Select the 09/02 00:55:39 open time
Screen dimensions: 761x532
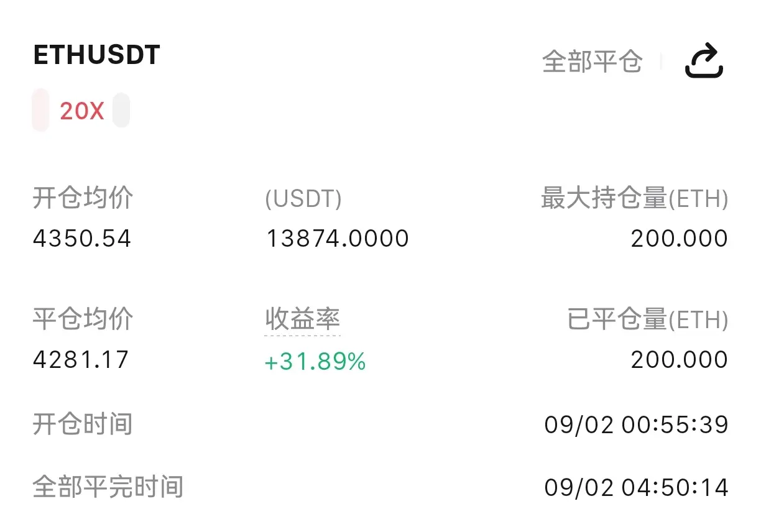636,425
